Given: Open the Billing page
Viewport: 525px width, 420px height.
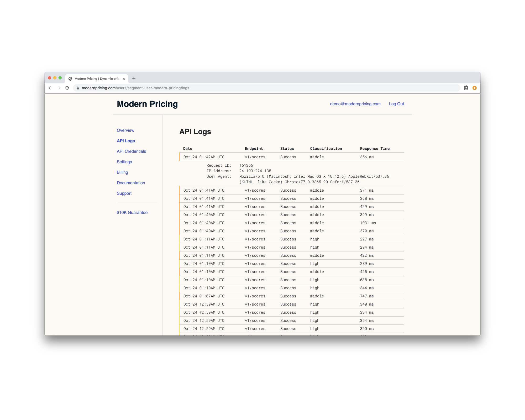Looking at the screenshot, I should 122,172.
